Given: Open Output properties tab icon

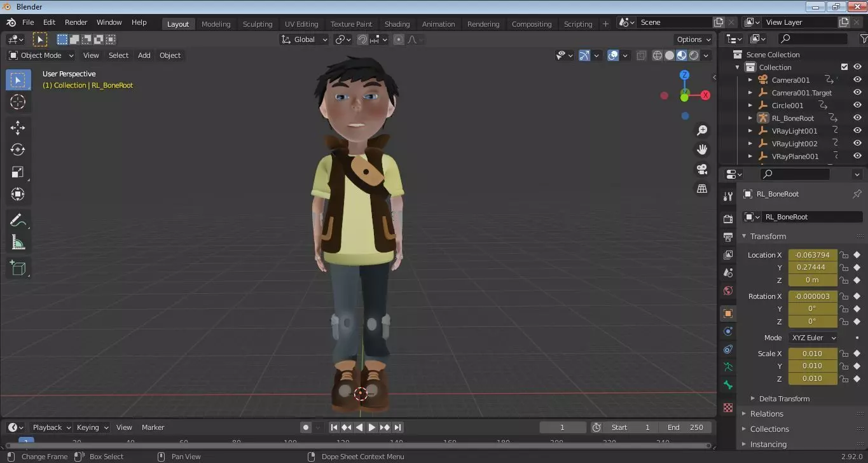Looking at the screenshot, I should click(728, 237).
